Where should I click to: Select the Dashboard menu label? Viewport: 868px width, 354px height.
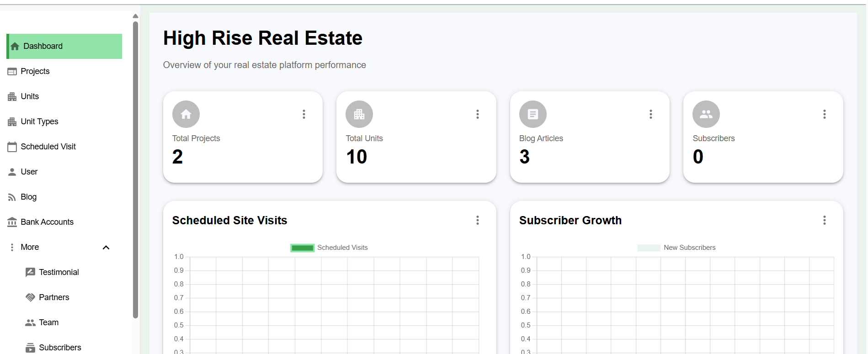click(43, 46)
